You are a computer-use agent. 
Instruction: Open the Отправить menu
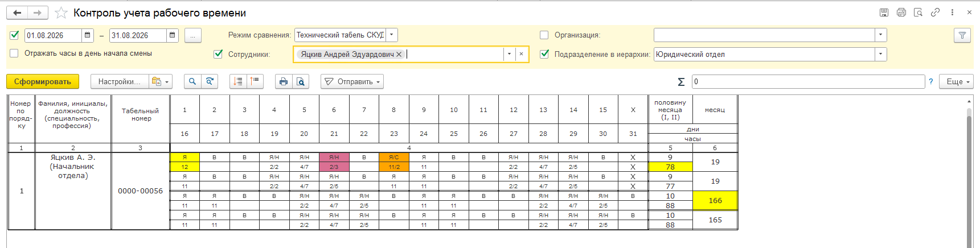[352, 81]
